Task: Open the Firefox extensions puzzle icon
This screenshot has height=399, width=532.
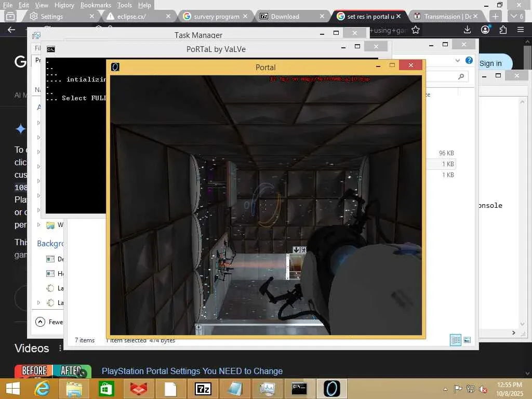Action: [x=503, y=30]
